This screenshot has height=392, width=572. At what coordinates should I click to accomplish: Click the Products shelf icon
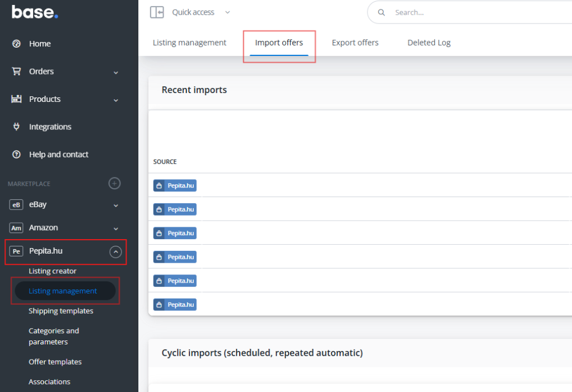[16, 99]
